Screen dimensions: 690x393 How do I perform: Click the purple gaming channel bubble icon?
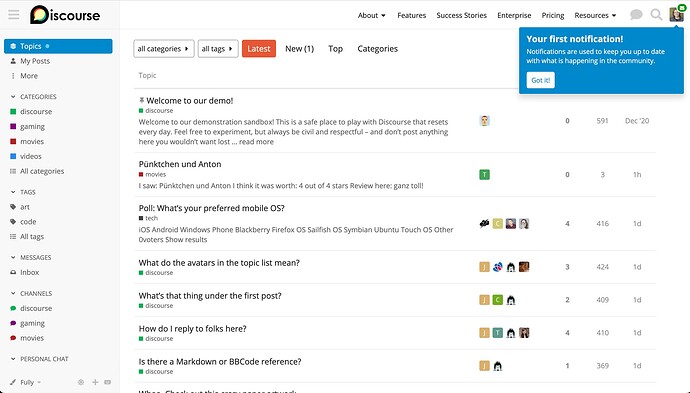(x=13, y=323)
